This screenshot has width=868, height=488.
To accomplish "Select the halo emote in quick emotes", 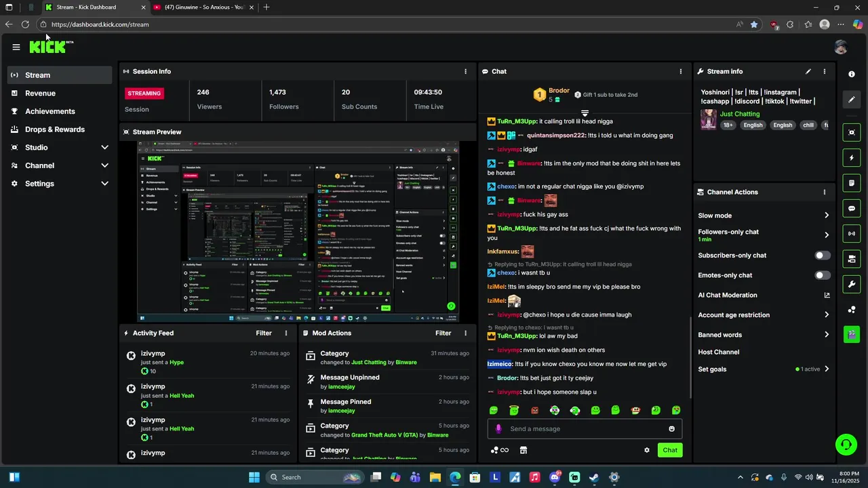I will pos(514,410).
